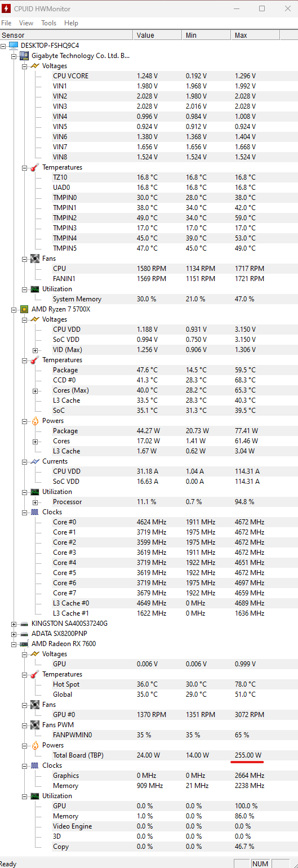Click the AMD Ryzen 7 5700X chip icon
The height and width of the screenshot is (868, 298).
24,309
